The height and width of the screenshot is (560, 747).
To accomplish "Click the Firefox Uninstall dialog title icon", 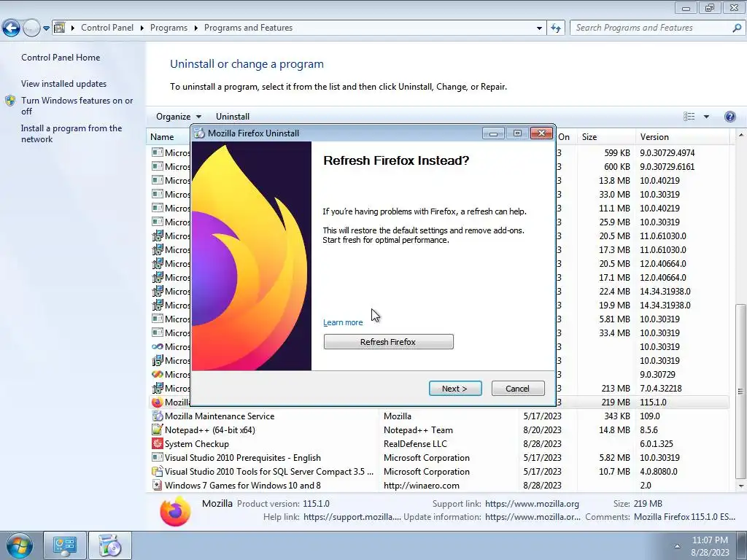I will coord(200,133).
